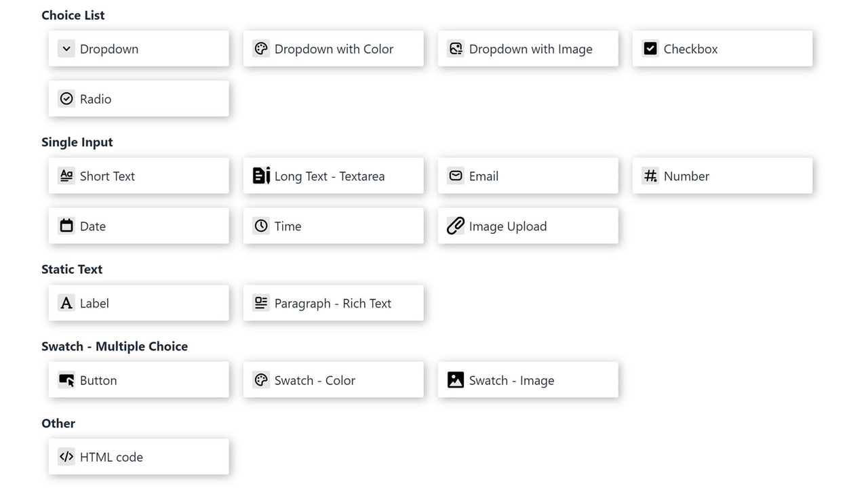Select the Date calendar icon

[x=66, y=225]
